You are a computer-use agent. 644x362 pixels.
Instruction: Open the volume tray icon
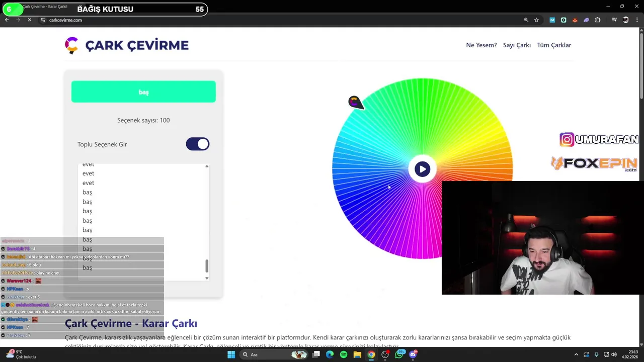pos(615,354)
